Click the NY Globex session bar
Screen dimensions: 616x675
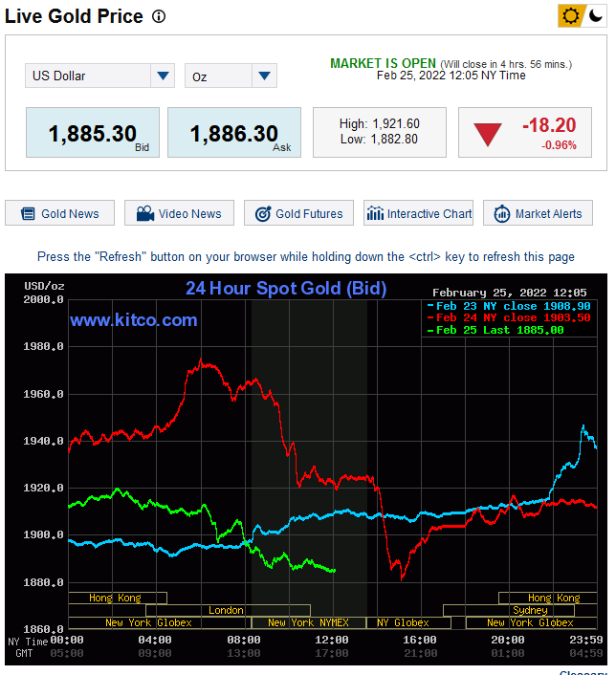click(408, 623)
